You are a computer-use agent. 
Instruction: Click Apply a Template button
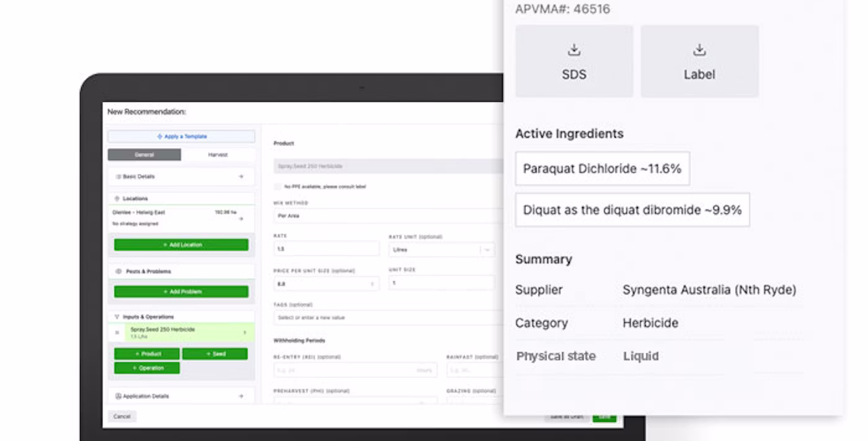point(181,136)
